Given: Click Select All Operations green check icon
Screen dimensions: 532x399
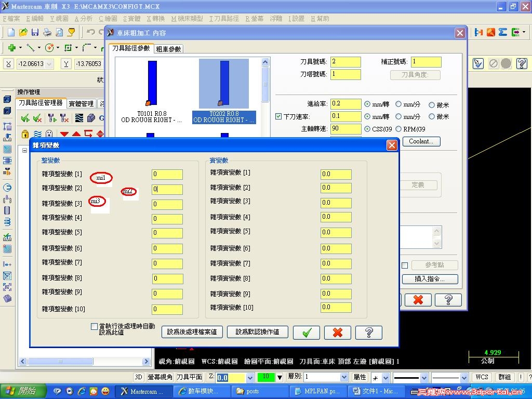Looking at the screenshot, I should tap(25, 118).
